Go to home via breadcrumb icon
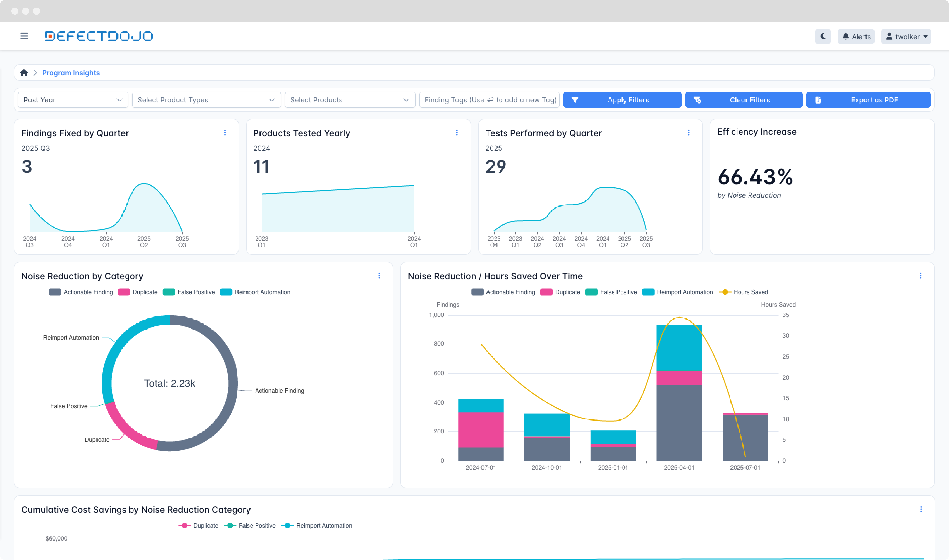The height and width of the screenshot is (560, 949). (24, 72)
